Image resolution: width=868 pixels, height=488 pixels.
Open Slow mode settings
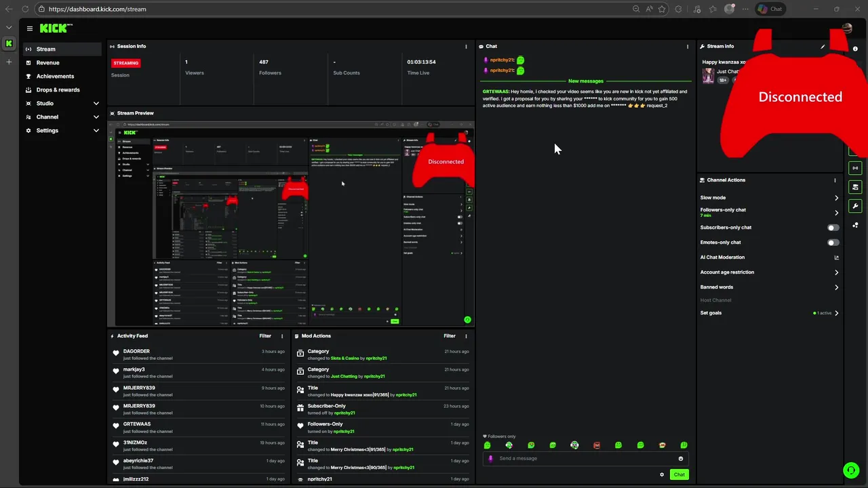770,198
